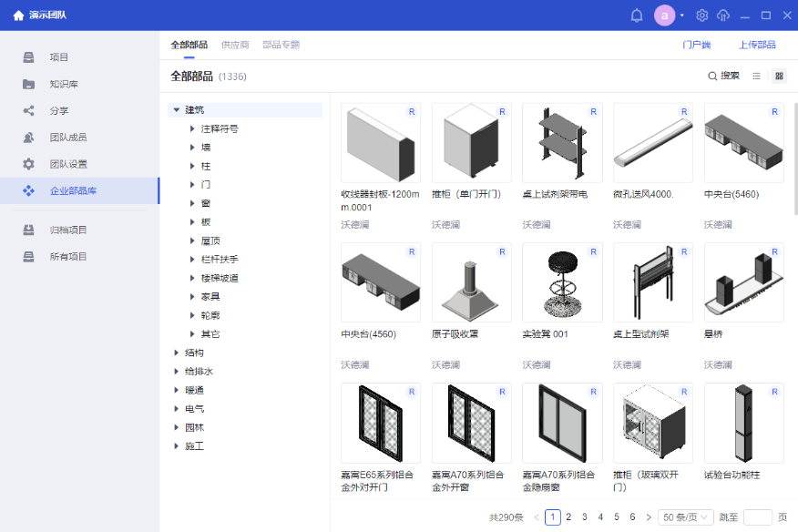Open 中央台(4560) thumbnail
Viewport: 798px width, 532px height.
[381, 282]
